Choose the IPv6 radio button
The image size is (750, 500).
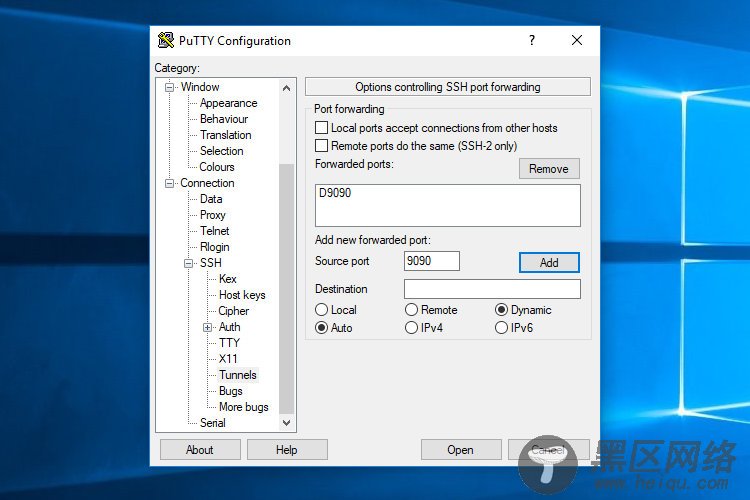[x=501, y=328]
